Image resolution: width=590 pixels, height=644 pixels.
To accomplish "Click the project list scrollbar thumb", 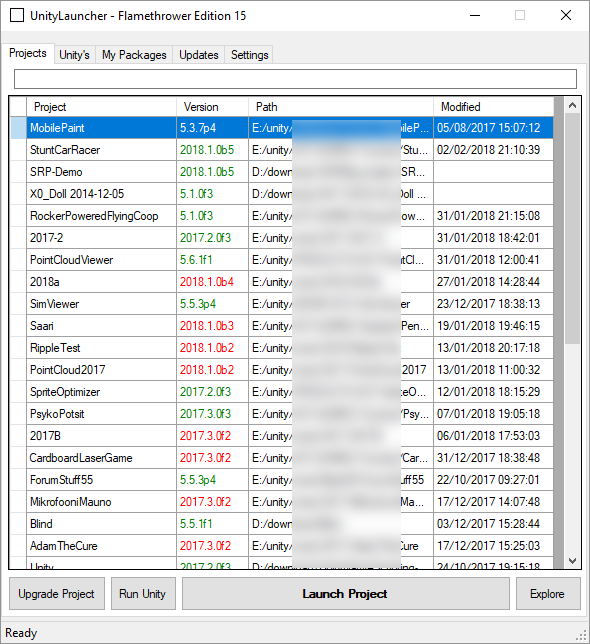I will (x=572, y=229).
